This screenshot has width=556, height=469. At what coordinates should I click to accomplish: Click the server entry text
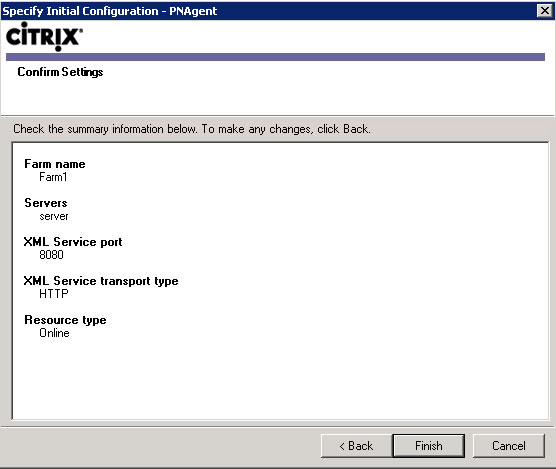click(x=54, y=216)
